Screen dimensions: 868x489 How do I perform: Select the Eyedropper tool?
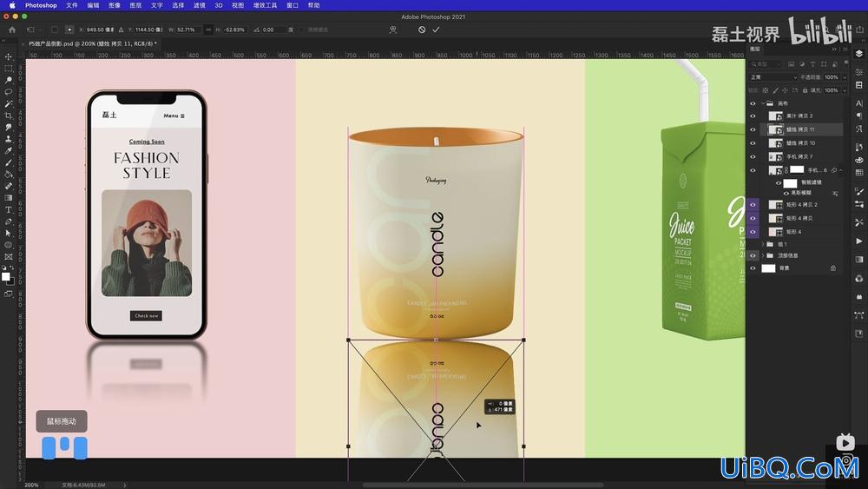coord(9,150)
